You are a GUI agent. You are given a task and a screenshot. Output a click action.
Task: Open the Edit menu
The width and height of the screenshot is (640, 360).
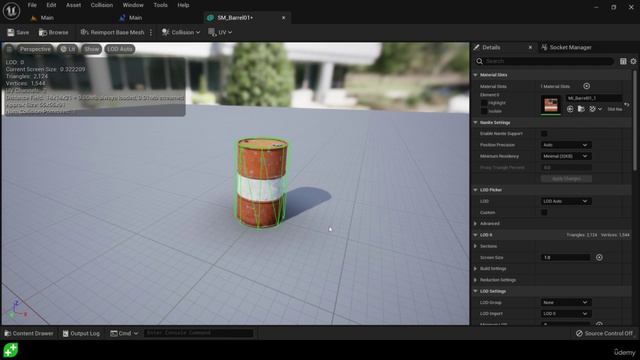tap(51, 5)
